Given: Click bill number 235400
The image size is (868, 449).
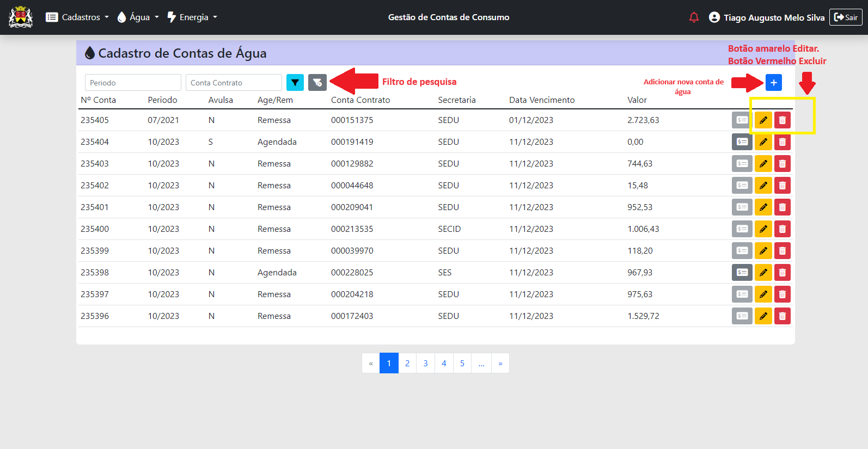Looking at the screenshot, I should [95, 229].
